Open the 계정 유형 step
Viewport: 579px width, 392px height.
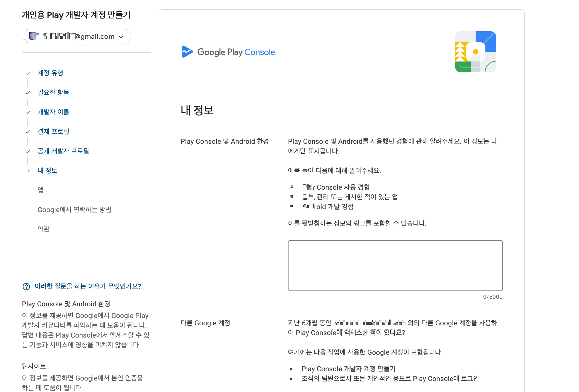click(50, 73)
